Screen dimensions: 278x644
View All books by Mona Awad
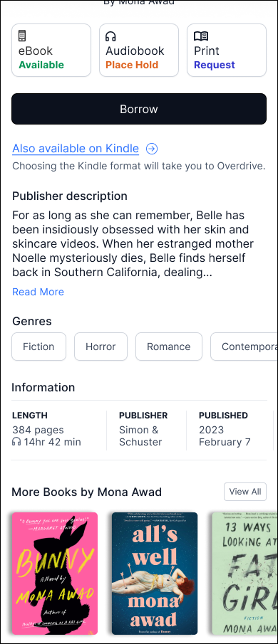[x=245, y=492]
